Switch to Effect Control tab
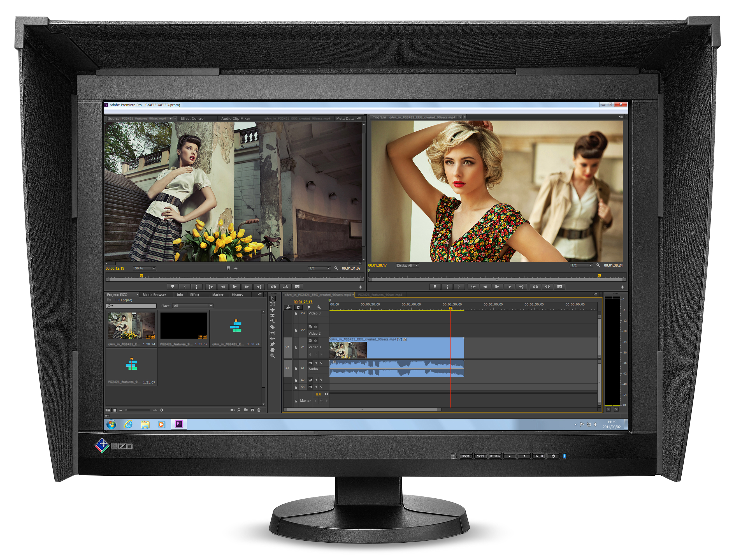This screenshot has width=734, height=560. 192,118
